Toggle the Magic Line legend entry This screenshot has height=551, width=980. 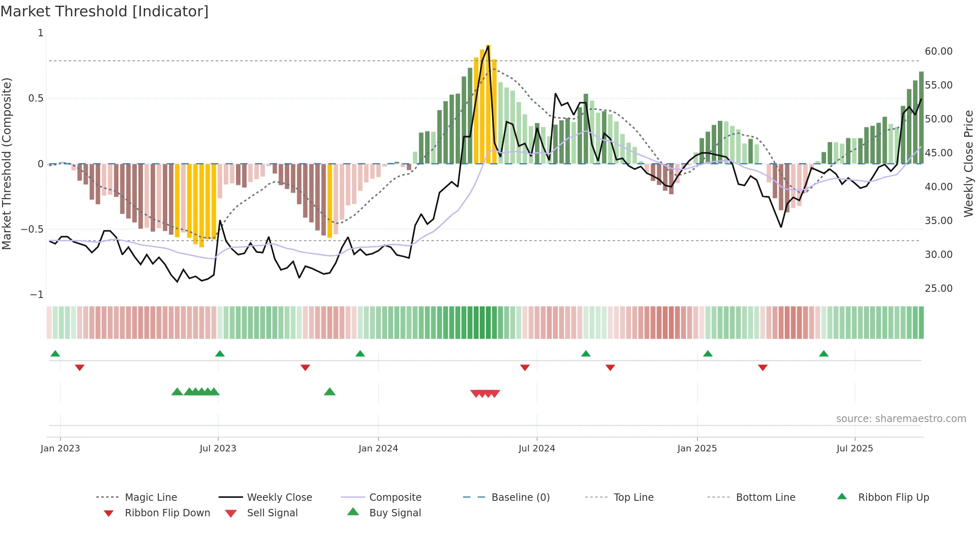point(136,497)
